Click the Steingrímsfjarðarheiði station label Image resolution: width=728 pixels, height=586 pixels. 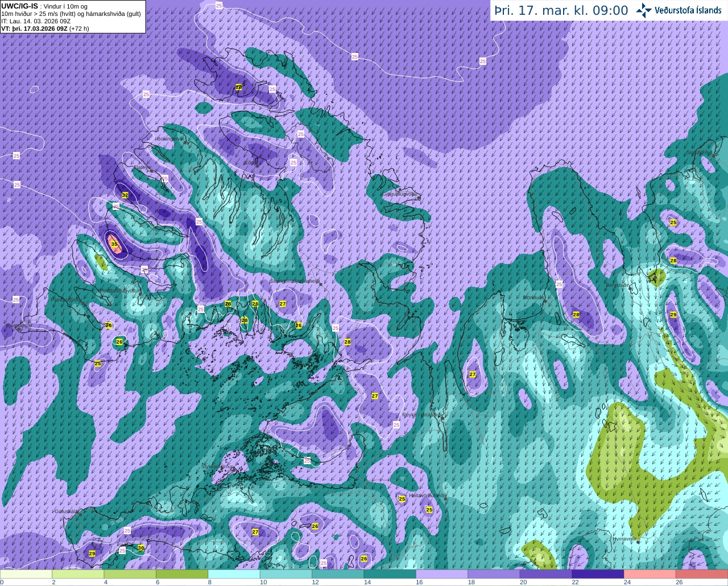[294, 280]
